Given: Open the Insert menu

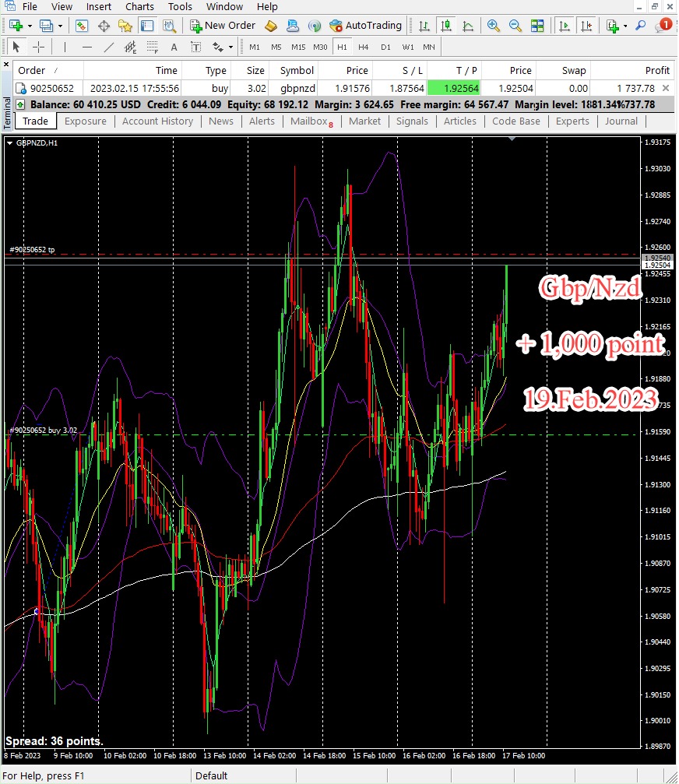Looking at the screenshot, I should click(x=99, y=6).
